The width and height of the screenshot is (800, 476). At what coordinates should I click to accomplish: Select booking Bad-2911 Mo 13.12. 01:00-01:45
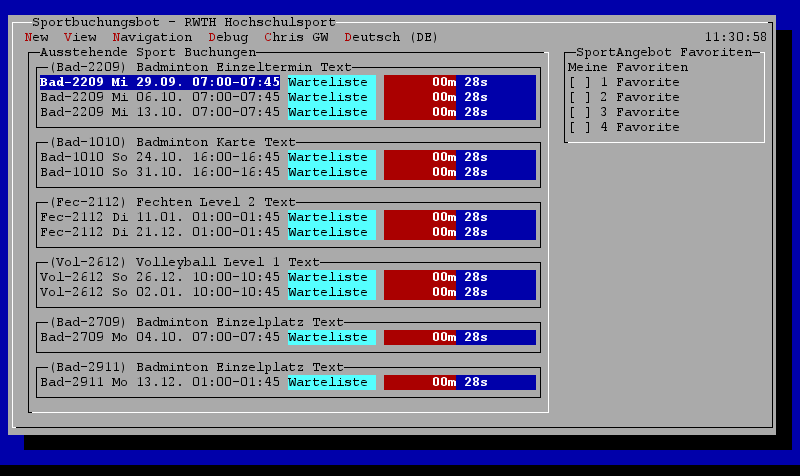[x=160, y=382]
